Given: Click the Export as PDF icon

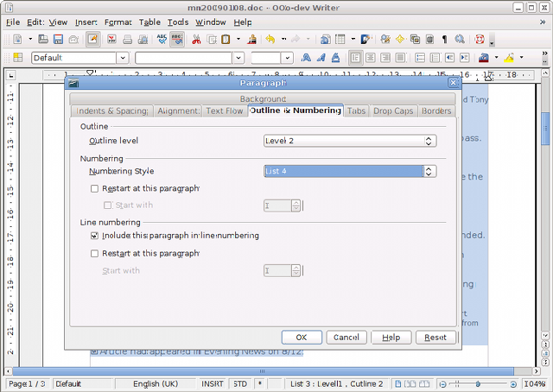Looking at the screenshot, I should tap(110, 40).
